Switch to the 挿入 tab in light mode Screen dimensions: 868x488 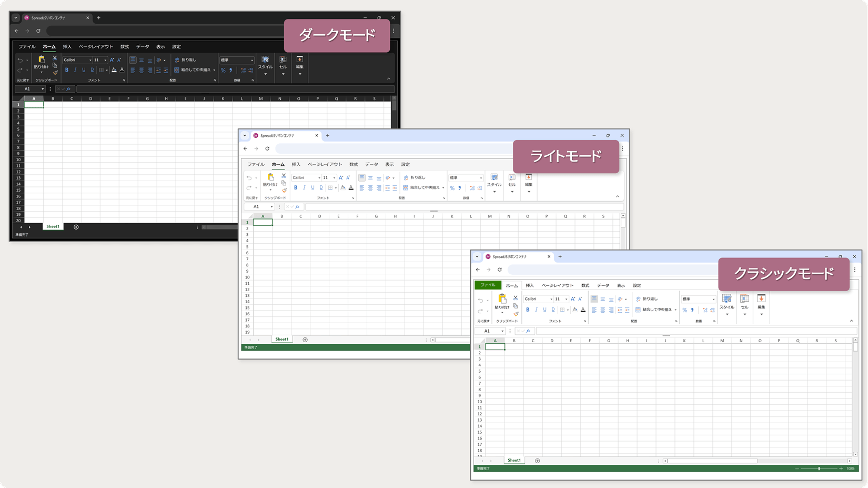[296, 164]
